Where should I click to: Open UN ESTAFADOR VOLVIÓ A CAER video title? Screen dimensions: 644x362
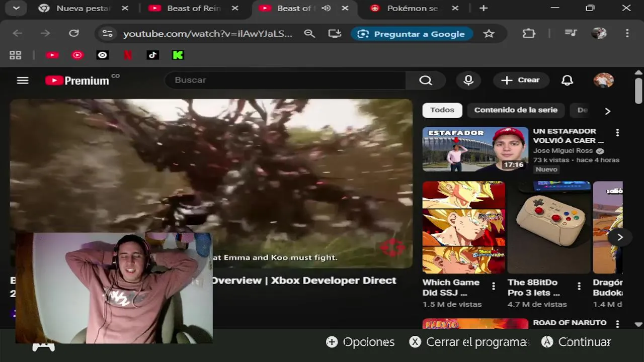568,136
